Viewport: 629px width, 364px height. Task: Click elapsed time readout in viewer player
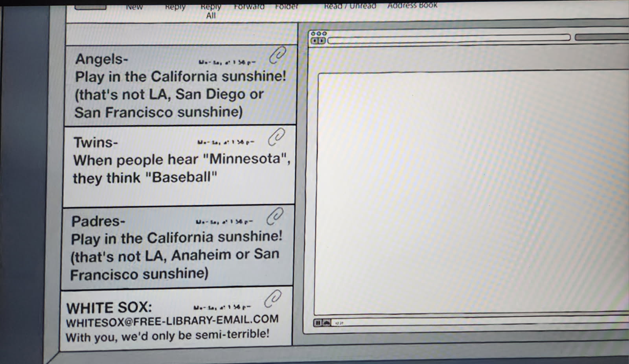click(339, 323)
